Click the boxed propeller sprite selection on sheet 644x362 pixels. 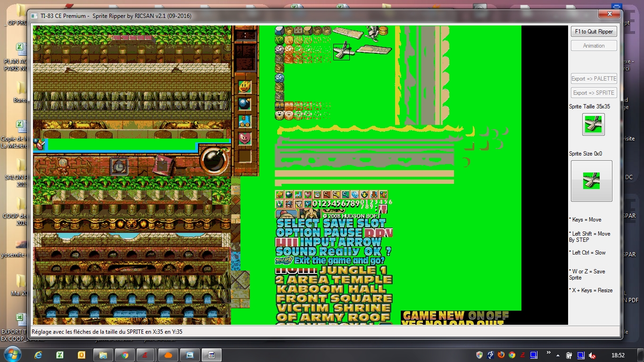click(341, 52)
